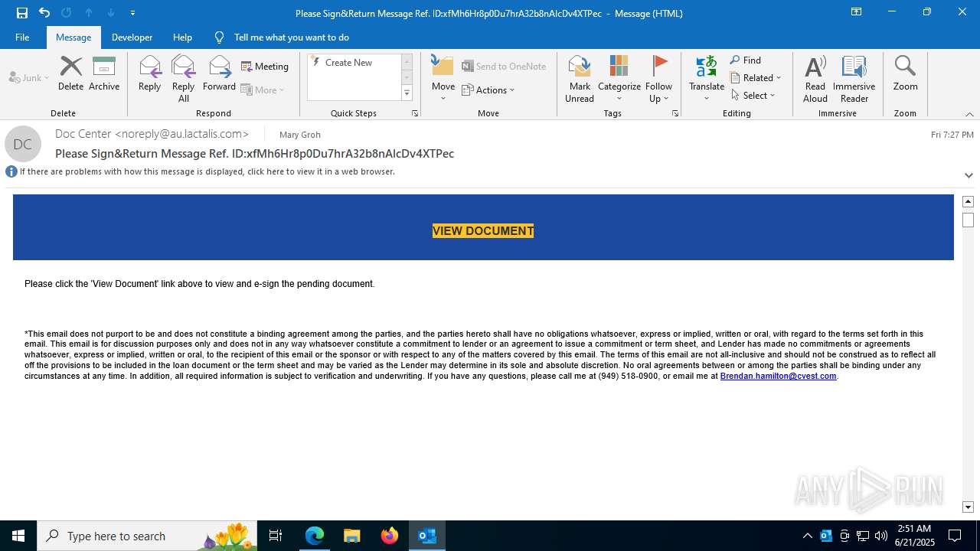980x551 pixels.
Task: Go to the next item with down arrow
Action: pos(111,13)
